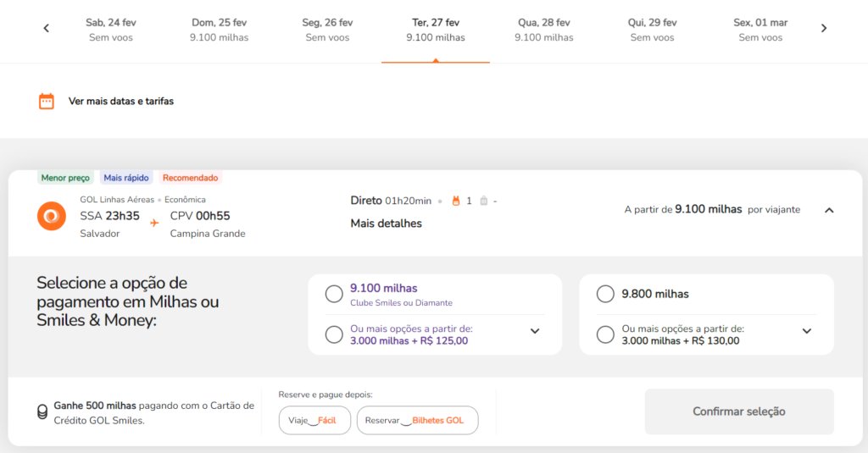This screenshot has height=453, width=868.
Task: Switch to the Dom, 25 fev date tab
Action: (220, 30)
